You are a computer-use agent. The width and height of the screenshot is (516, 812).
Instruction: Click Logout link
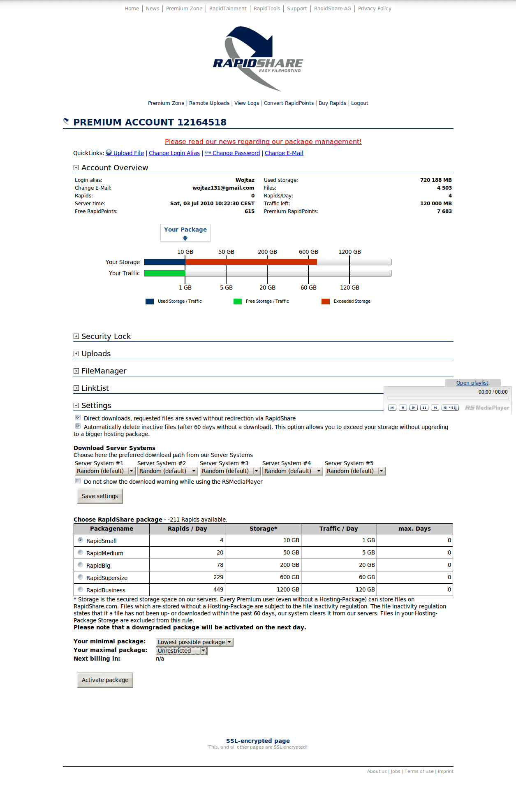tap(359, 103)
